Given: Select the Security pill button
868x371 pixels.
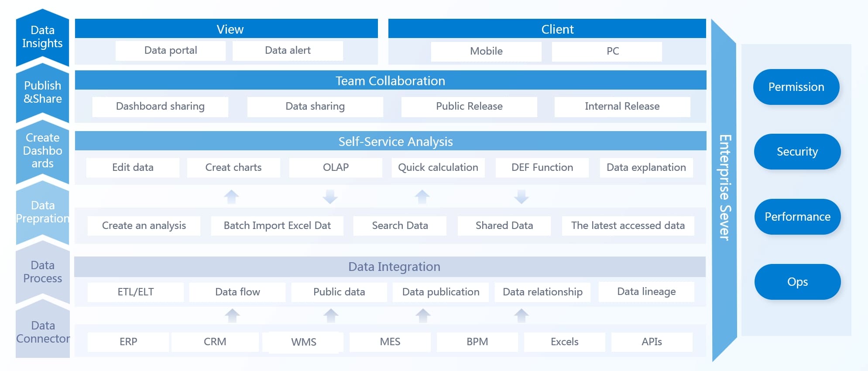Looking at the screenshot, I should point(797,152).
